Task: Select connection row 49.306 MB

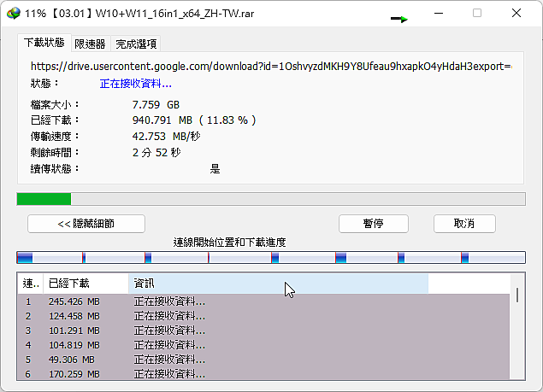Action: pos(263,360)
